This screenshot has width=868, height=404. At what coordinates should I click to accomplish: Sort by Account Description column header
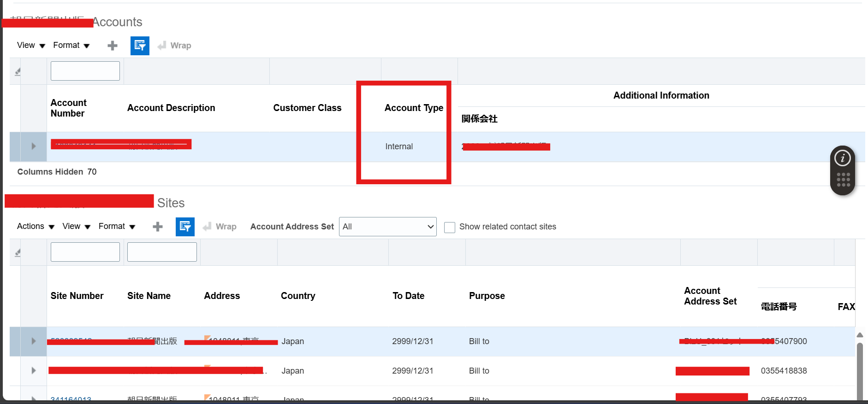(171, 108)
